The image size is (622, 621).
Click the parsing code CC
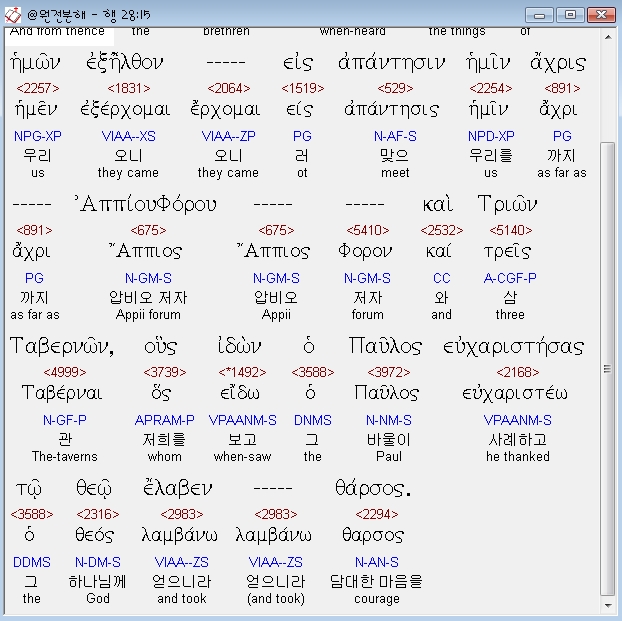point(442,278)
